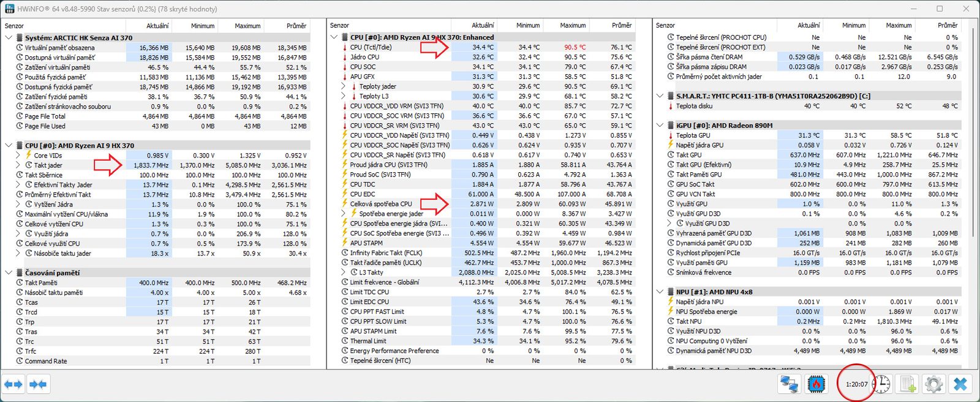The width and height of the screenshot is (980, 402).
Task: Click the lightning icon beside APU STAPM
Action: 344,243
